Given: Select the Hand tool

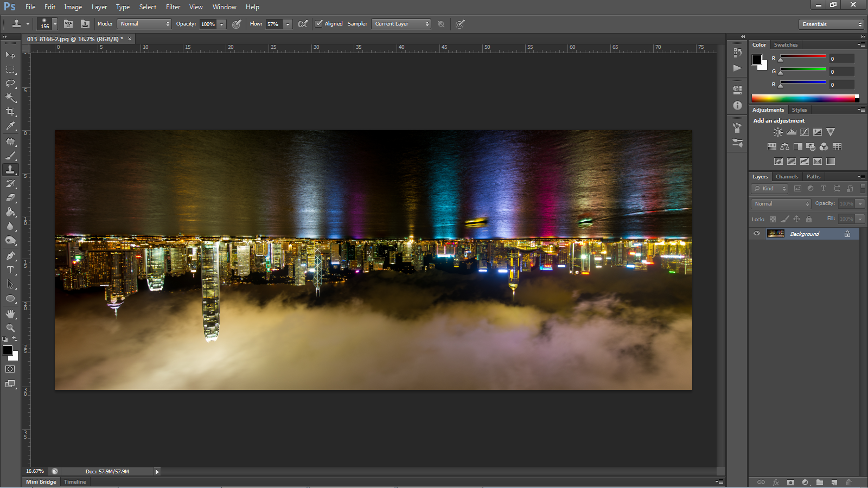Looking at the screenshot, I should pos(10,314).
